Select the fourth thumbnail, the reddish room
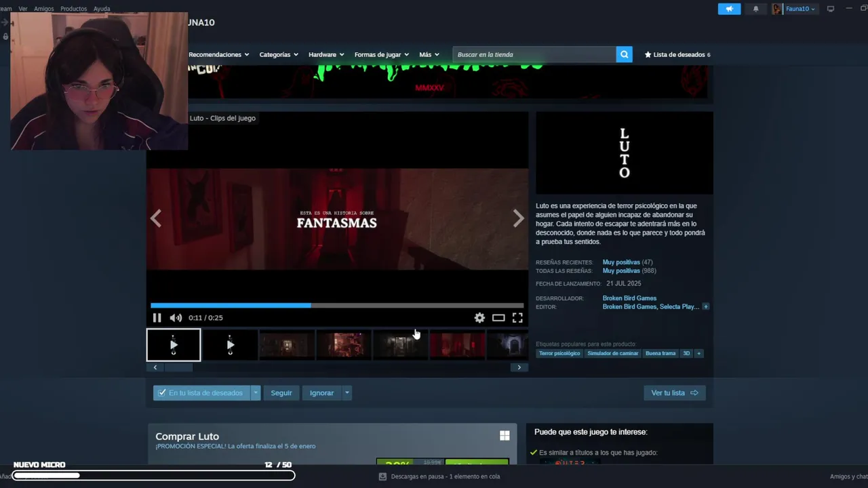The width and height of the screenshot is (868, 488). pos(344,345)
